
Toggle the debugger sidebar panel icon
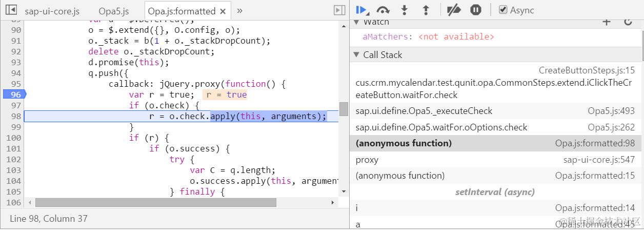[x=339, y=10]
